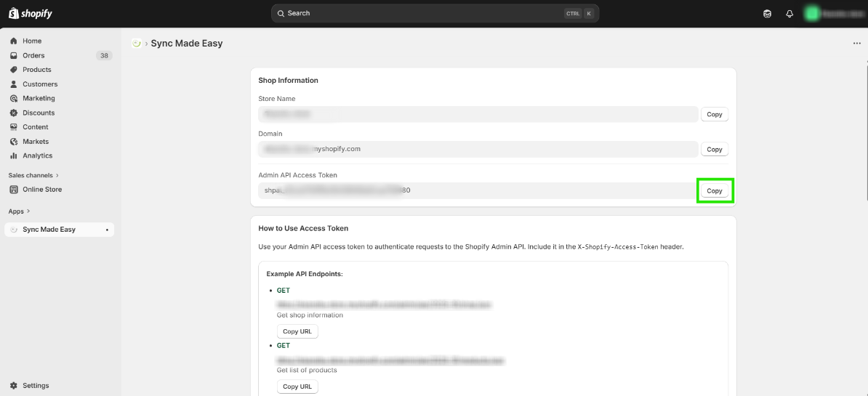Open the notifications bell
Viewport: 868px width, 396px height.
click(789, 14)
